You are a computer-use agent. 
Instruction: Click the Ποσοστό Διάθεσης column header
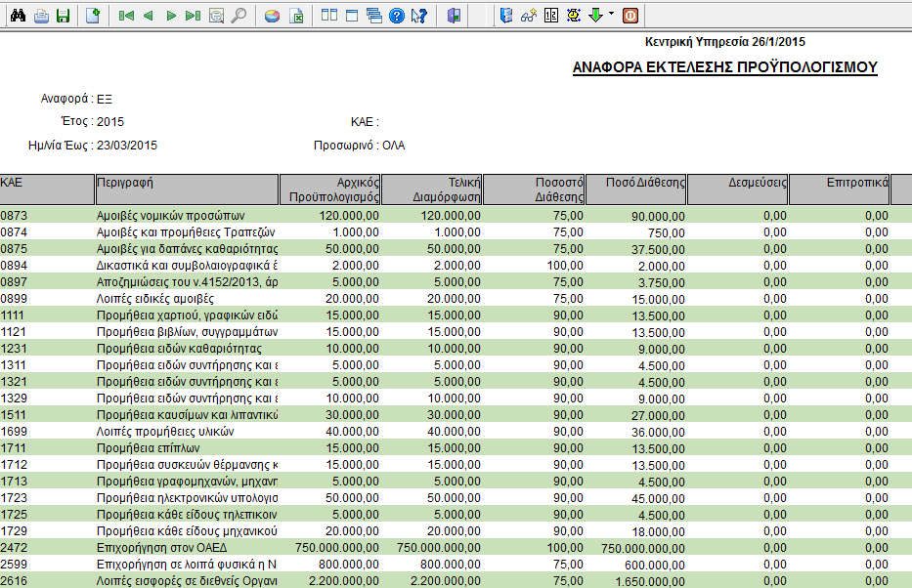[x=534, y=189]
